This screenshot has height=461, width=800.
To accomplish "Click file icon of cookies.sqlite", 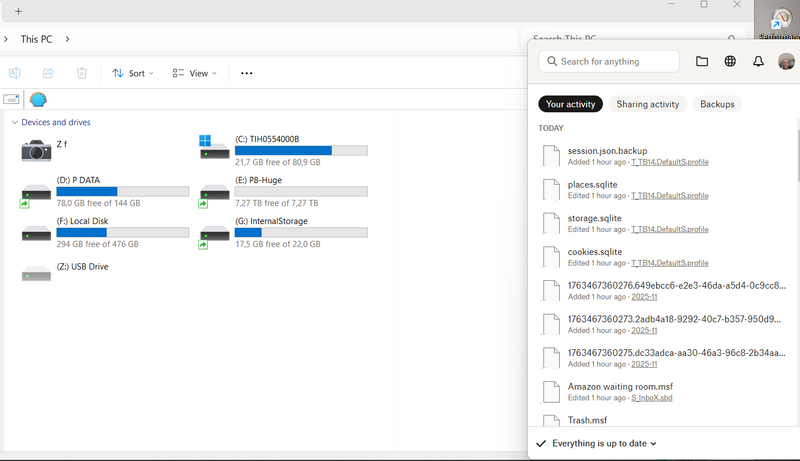I will point(551,257).
